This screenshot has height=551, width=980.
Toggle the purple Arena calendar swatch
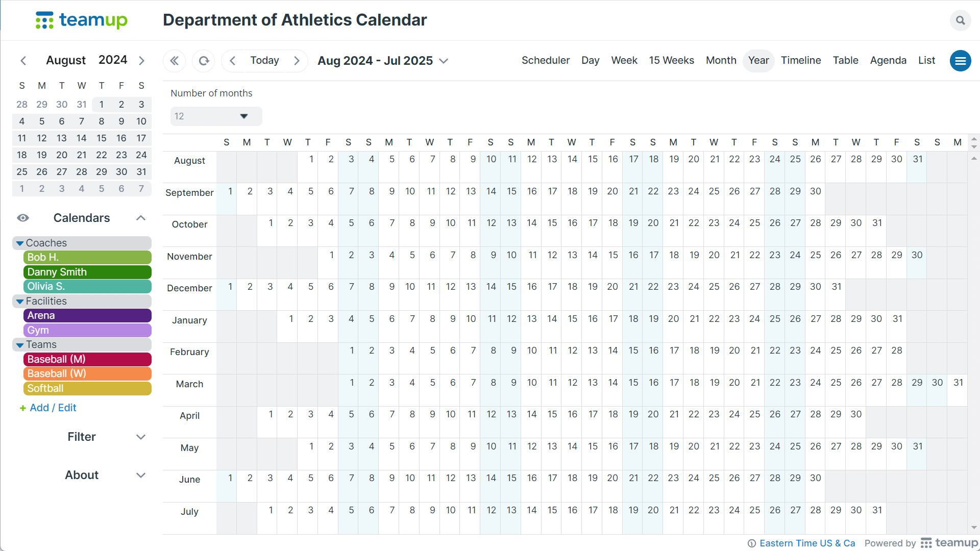(x=87, y=315)
